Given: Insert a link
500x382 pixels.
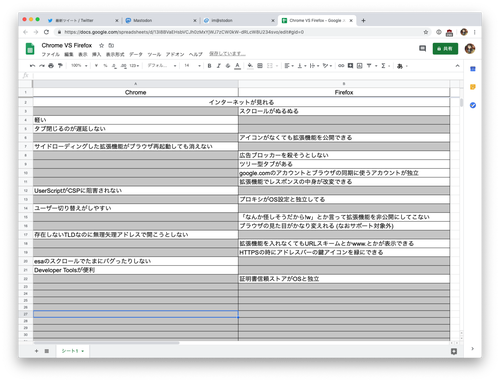Looking at the screenshot, I should pos(341,66).
